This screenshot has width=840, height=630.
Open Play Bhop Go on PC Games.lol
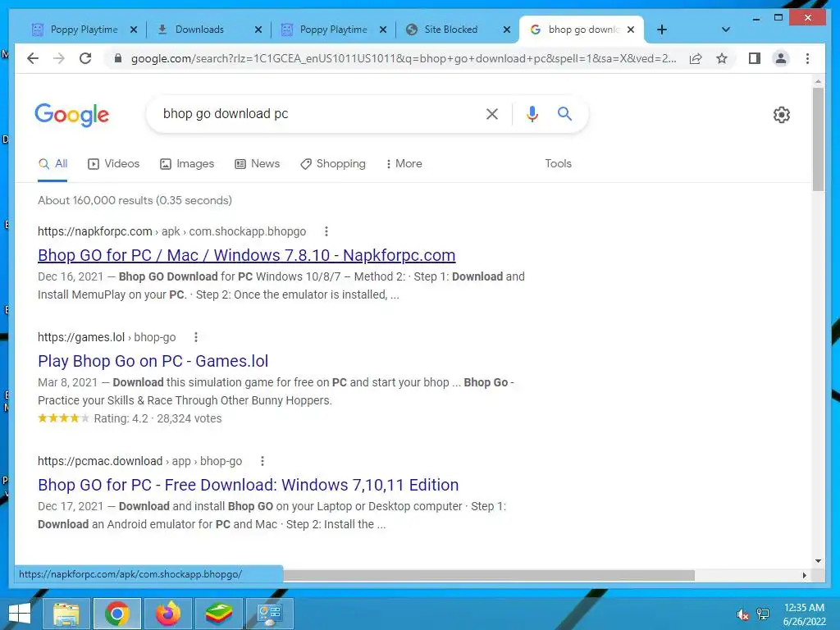tap(153, 361)
